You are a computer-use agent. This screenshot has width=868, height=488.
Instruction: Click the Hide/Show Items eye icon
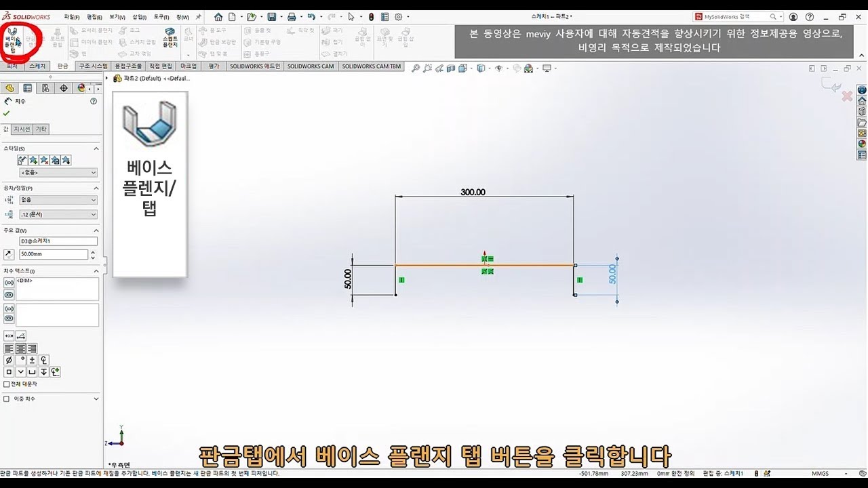499,68
